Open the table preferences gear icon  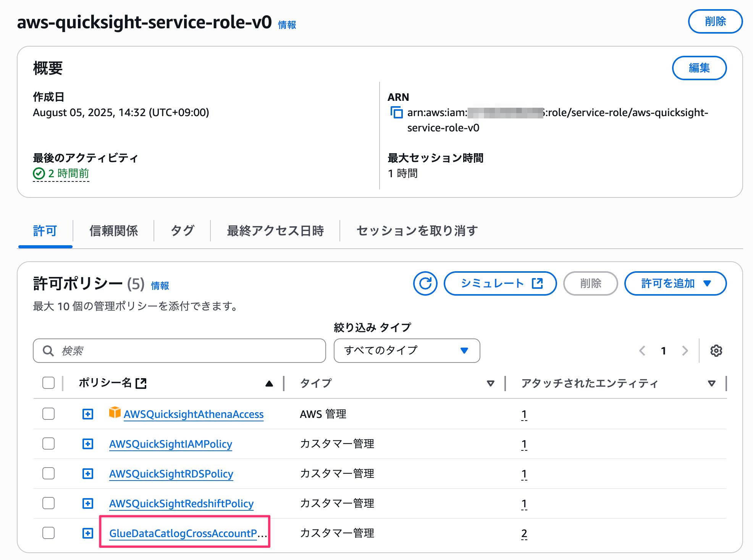click(716, 351)
